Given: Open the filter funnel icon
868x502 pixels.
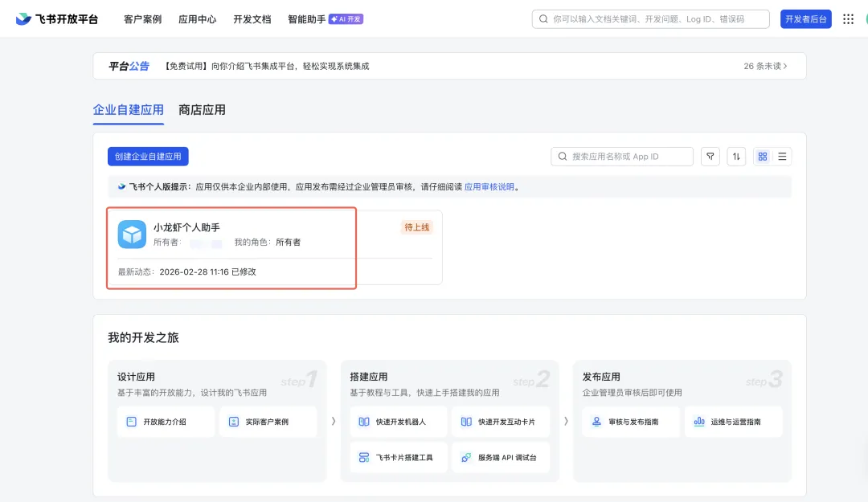Looking at the screenshot, I should [x=710, y=156].
